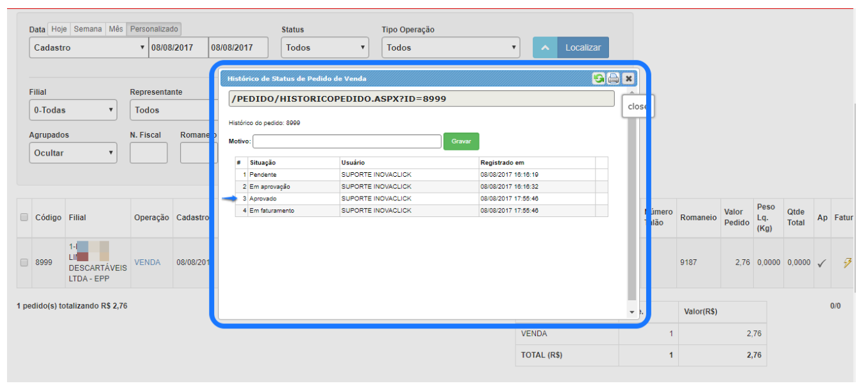
Task: Click scroll-down arrow in history dialog
Action: 631,312
